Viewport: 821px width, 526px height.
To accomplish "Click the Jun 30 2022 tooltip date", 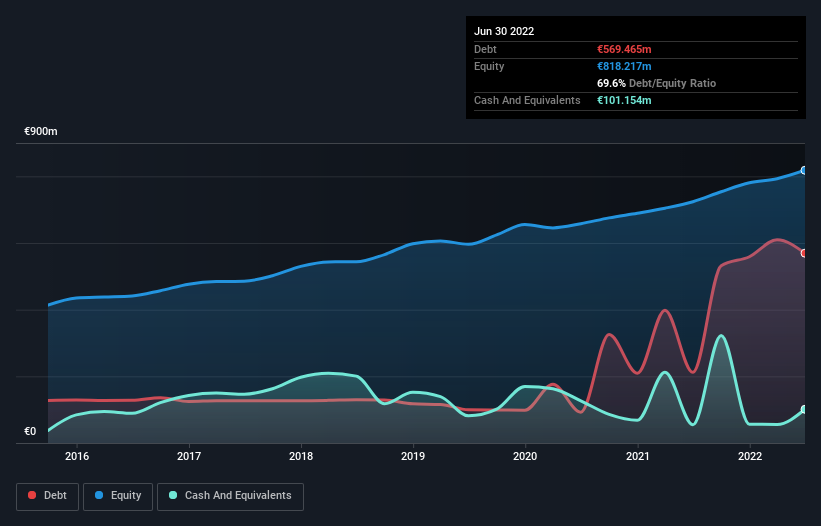I will pos(504,31).
